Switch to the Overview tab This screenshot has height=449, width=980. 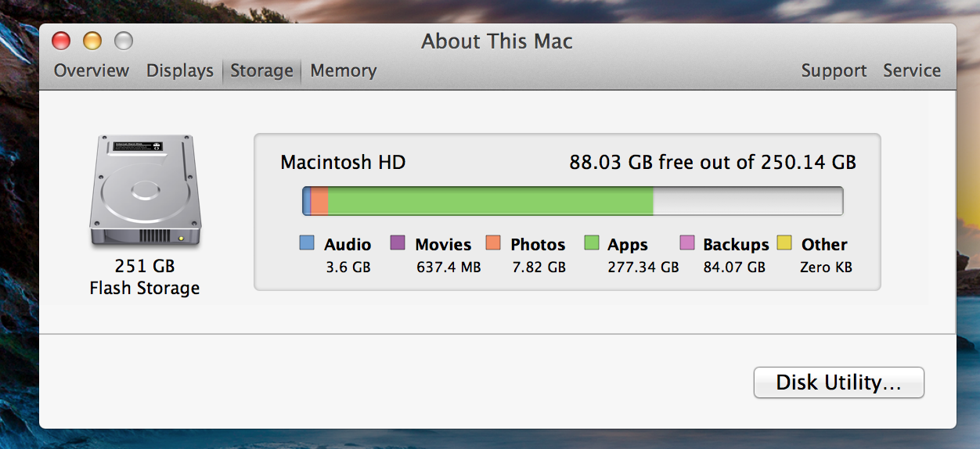[92, 70]
